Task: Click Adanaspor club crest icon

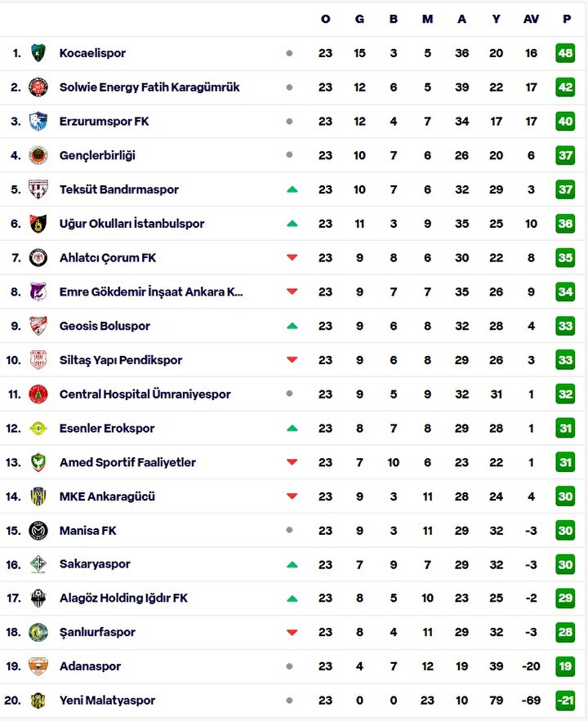Action: (38, 666)
